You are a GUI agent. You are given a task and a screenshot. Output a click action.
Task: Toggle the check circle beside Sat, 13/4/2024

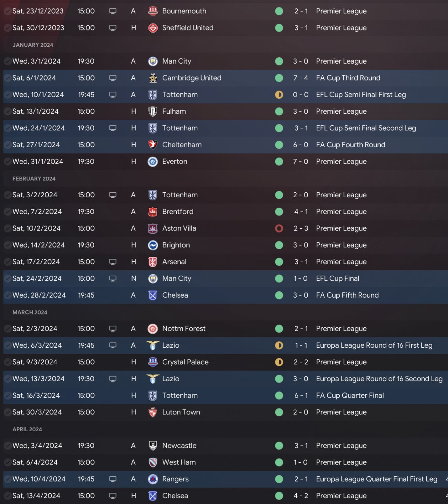coord(7,496)
